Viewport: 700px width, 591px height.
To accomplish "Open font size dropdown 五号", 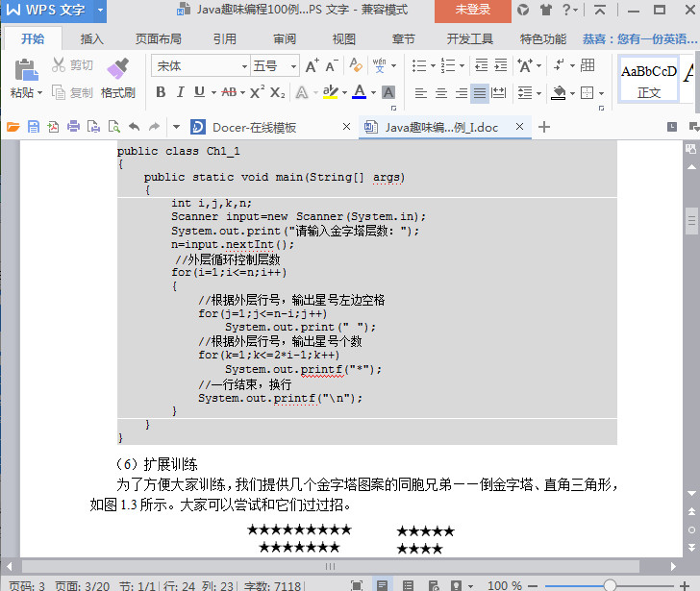I will pyautogui.click(x=293, y=66).
